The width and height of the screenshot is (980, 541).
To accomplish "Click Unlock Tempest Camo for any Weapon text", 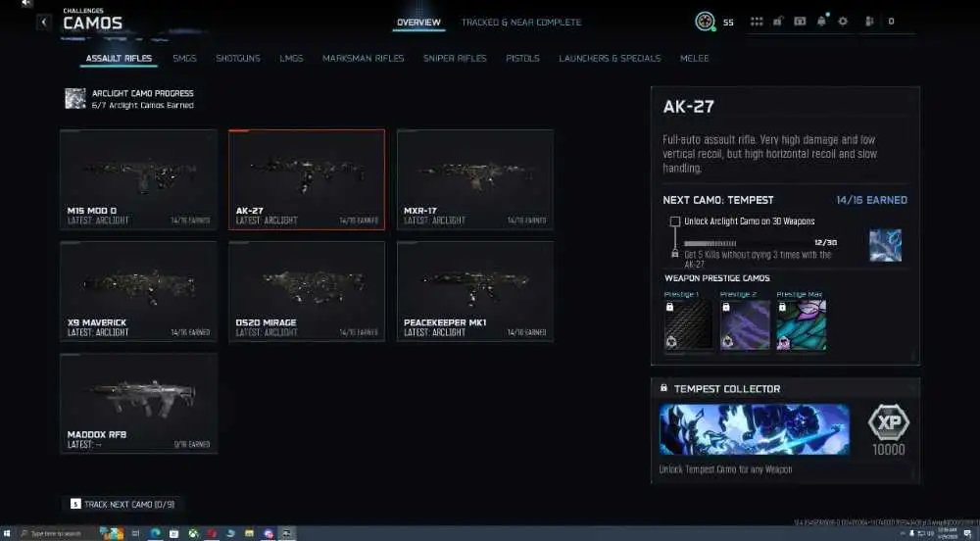I will tap(725, 469).
